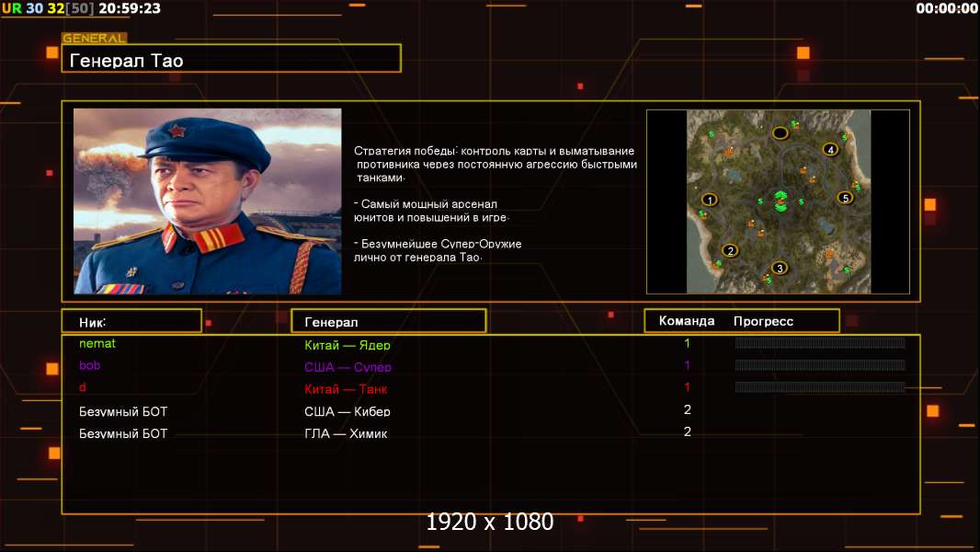This screenshot has width=980, height=552.
Task: Click the "США — Кибер" general entry
Action: click(348, 411)
